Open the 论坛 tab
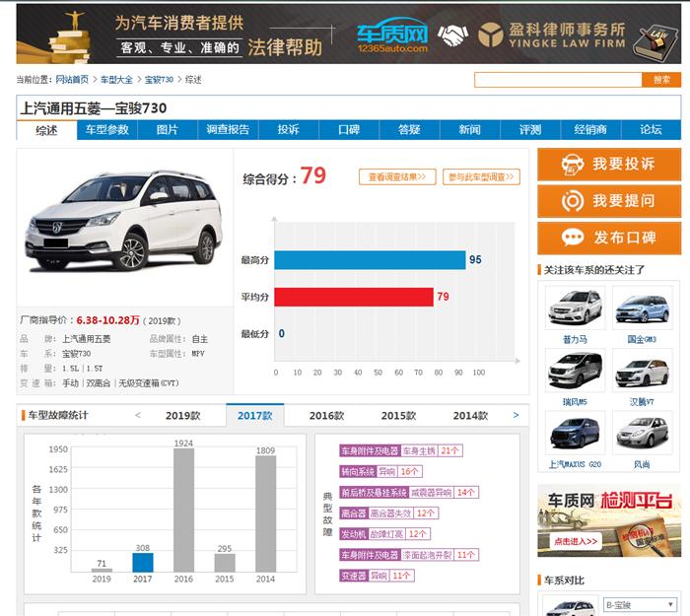Image resolution: width=690 pixels, height=616 pixels. pos(651,130)
